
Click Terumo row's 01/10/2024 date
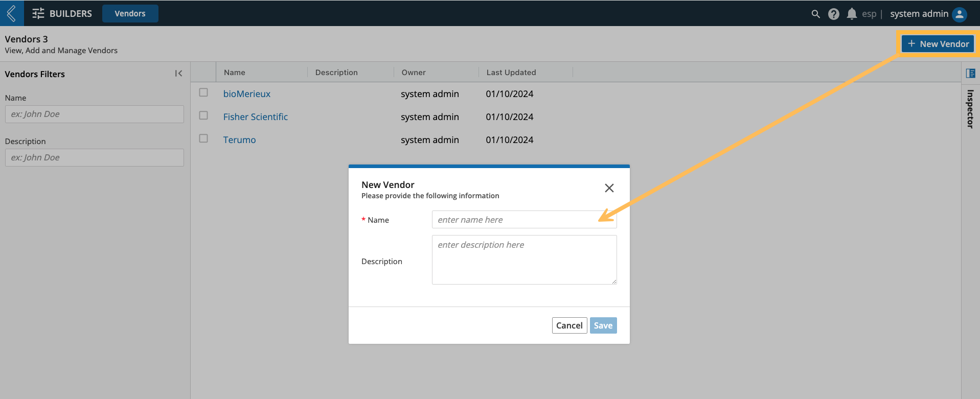510,140
